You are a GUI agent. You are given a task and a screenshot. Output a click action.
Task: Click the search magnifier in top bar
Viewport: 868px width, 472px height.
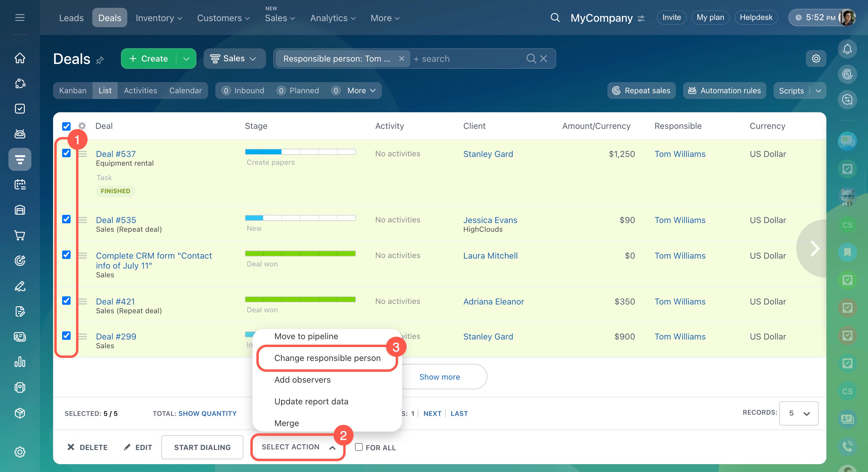[x=555, y=18]
